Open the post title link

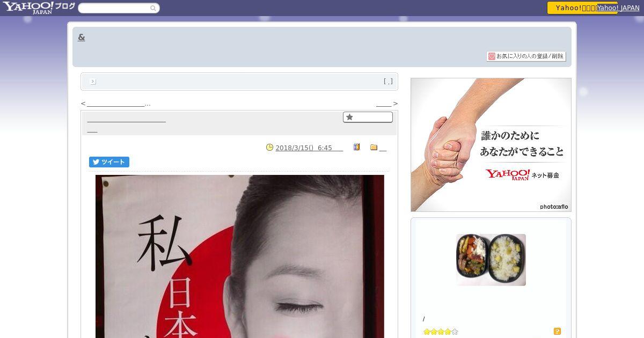tap(126, 119)
